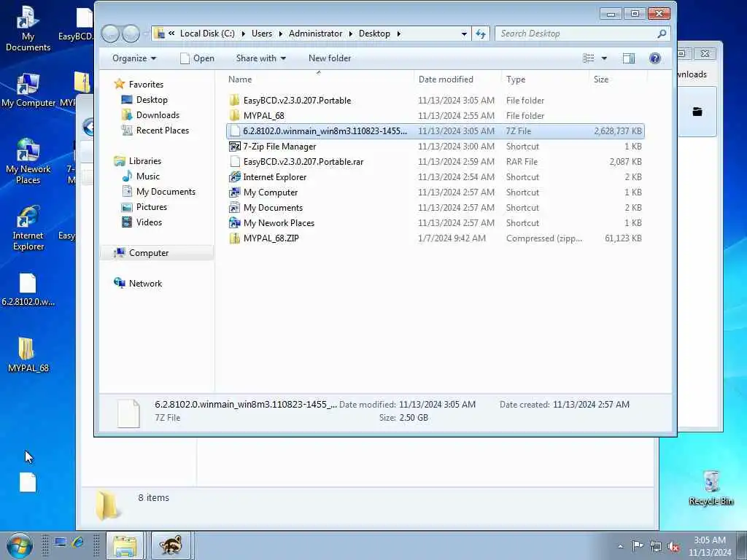Click the Internet Explorer shortcut icon in list
The width and height of the screenshot is (747, 560).
[234, 176]
